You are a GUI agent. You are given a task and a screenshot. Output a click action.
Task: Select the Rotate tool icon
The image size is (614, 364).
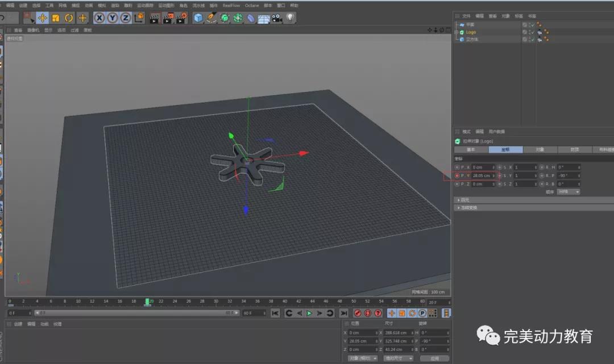[69, 18]
